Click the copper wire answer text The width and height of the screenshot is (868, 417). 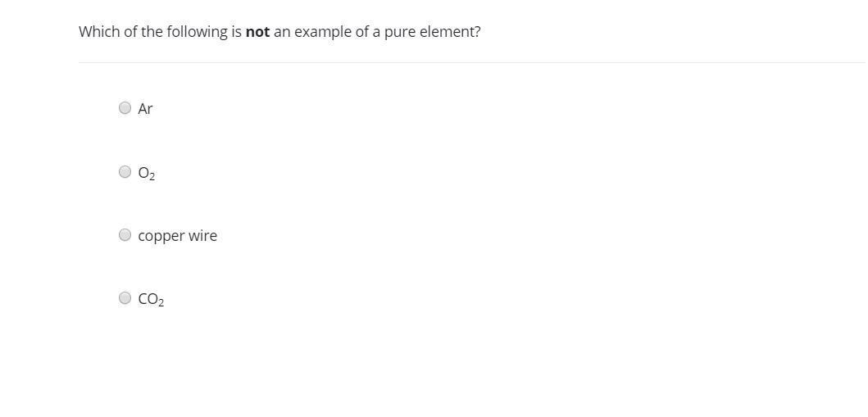pos(177,236)
